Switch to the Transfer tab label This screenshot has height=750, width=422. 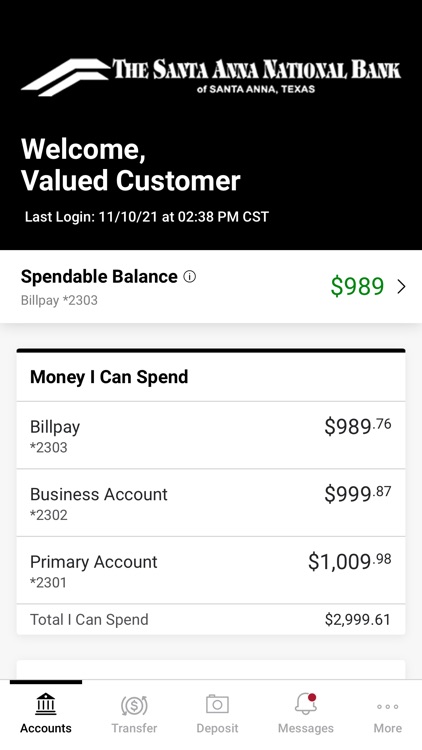(134, 728)
